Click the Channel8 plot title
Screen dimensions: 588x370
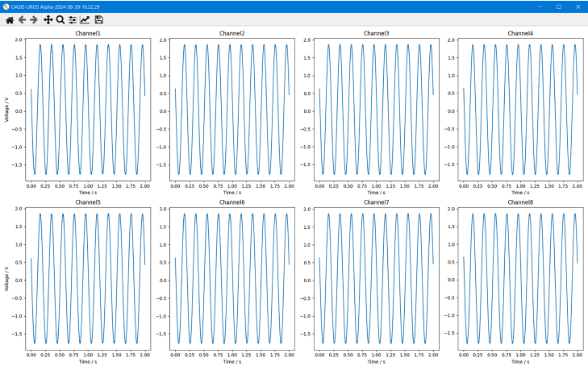coord(520,202)
